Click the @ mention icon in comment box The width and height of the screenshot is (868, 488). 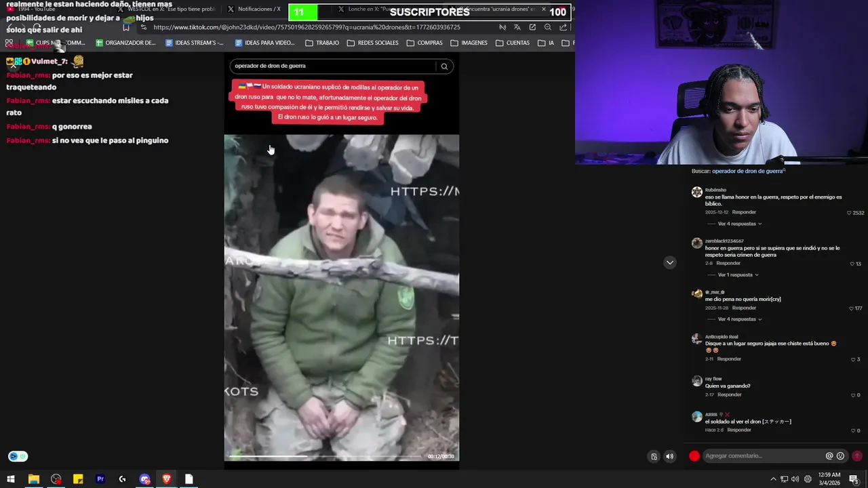[829, 456]
